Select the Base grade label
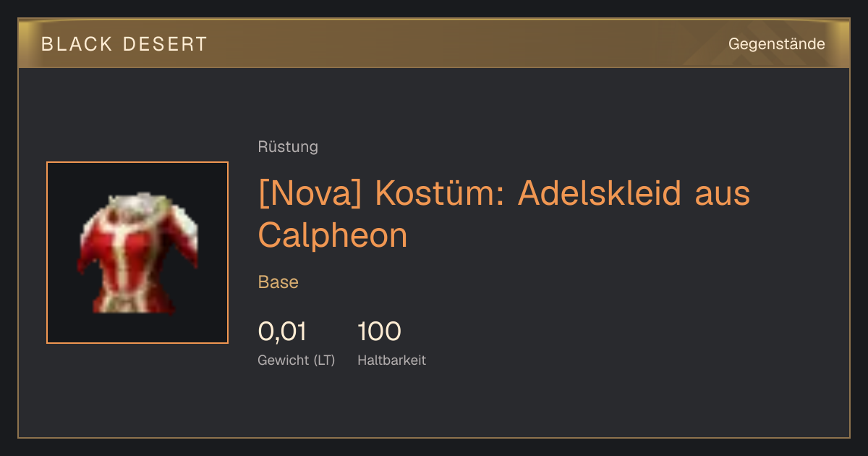The width and height of the screenshot is (868, 456). [x=278, y=282]
